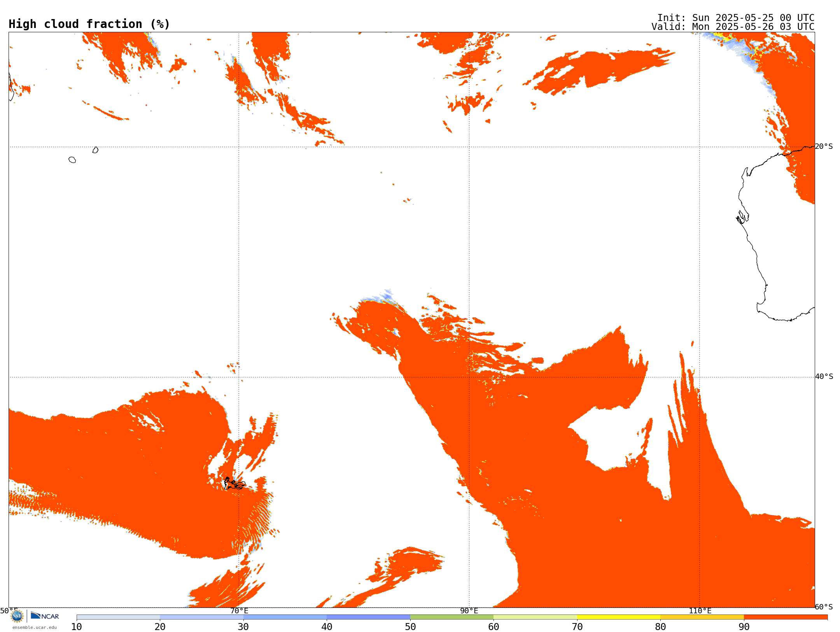Click the 40–50 periwinkle colorbar segment
The image size is (840, 632).
tap(369, 617)
